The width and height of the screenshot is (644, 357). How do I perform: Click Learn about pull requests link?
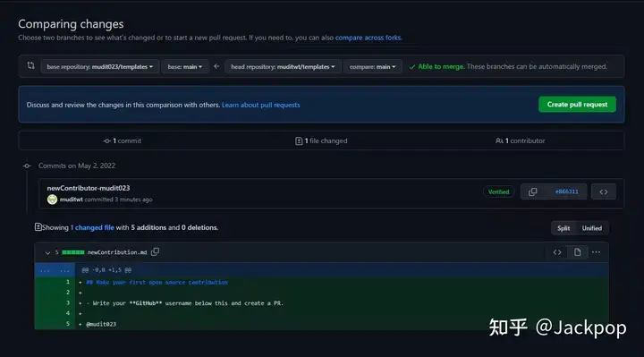pos(261,105)
